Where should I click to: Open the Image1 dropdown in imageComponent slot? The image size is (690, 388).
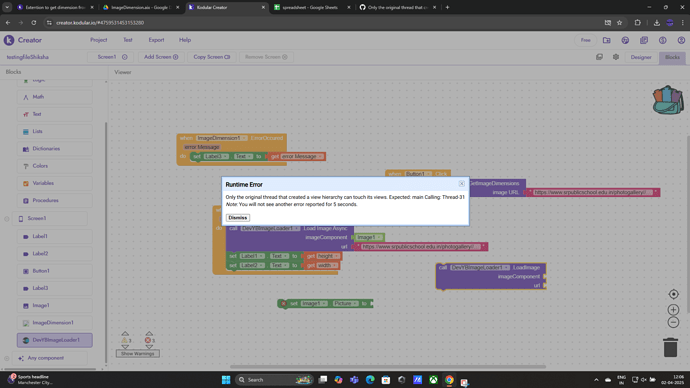coord(369,238)
